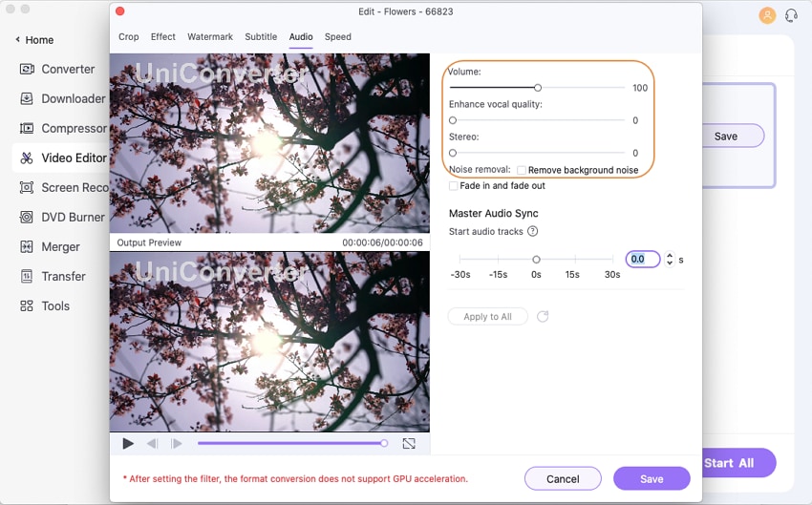Click the reset audio settings icon
This screenshot has width=812, height=505.
tap(543, 316)
